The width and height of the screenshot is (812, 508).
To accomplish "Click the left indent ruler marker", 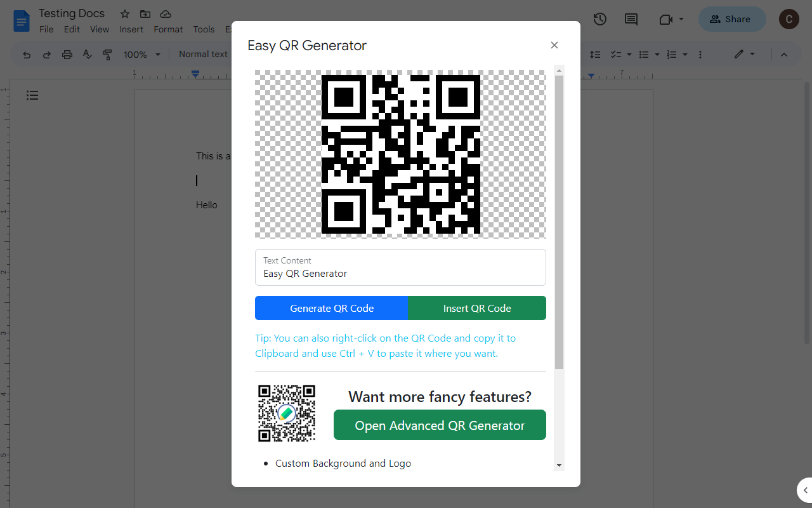I will [195, 75].
